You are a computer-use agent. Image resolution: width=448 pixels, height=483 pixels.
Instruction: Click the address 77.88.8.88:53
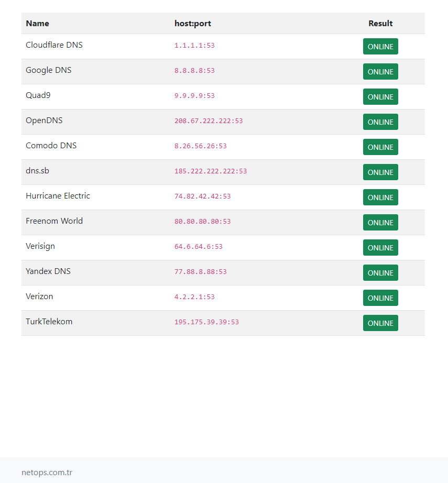[x=201, y=272]
